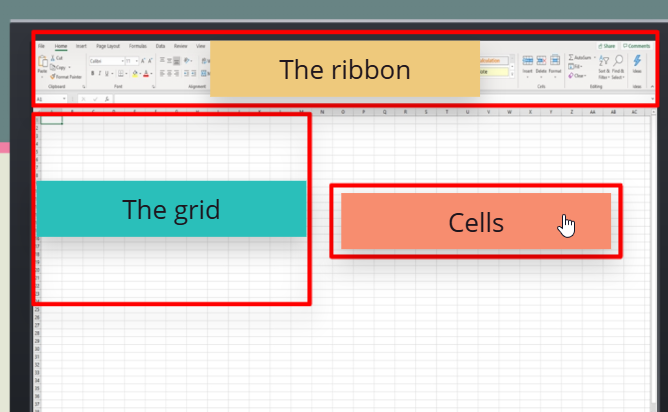Viewport: 668px width, 412px height.
Task: Open the font color red swatch
Action: (x=146, y=73)
